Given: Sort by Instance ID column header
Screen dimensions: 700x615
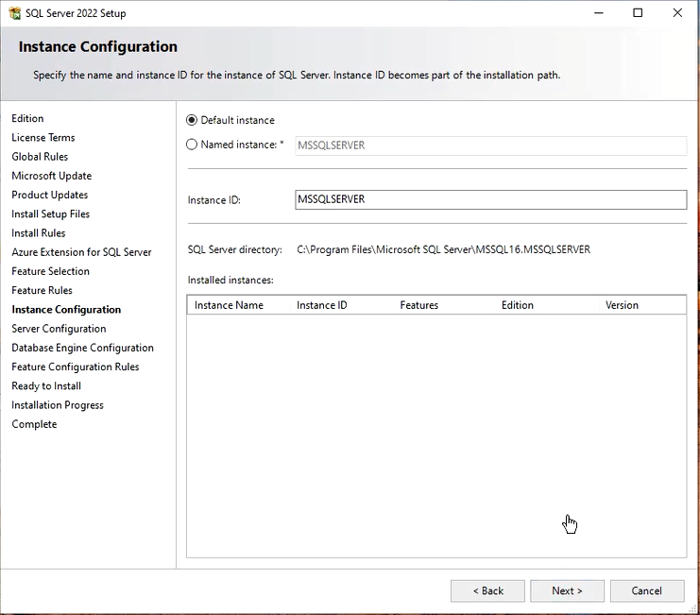Looking at the screenshot, I should (342, 305).
